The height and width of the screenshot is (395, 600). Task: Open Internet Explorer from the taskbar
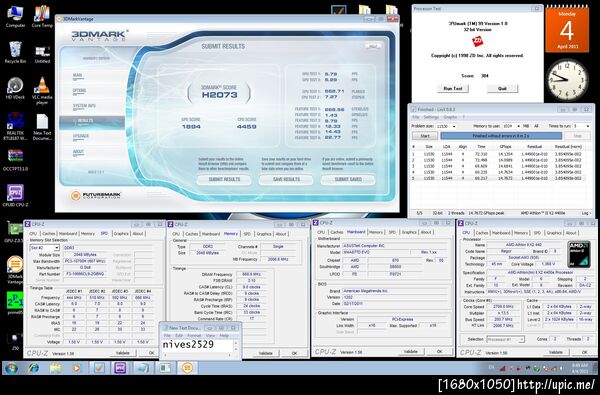click(x=34, y=368)
